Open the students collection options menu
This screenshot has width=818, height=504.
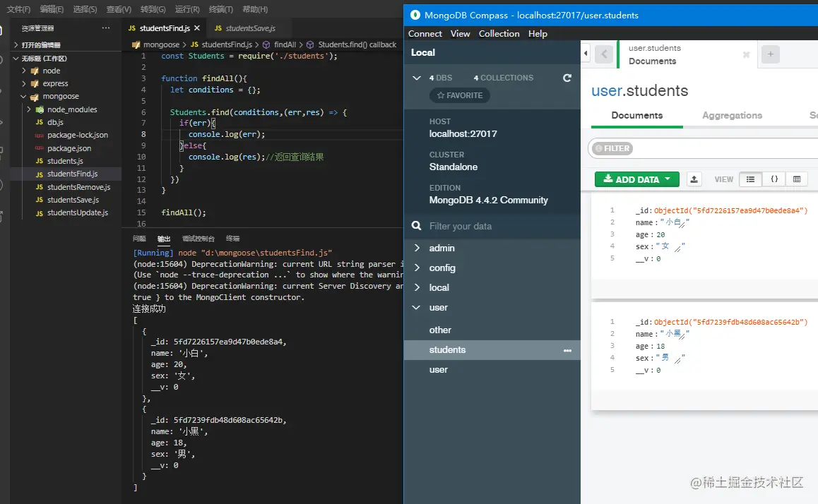coord(568,350)
